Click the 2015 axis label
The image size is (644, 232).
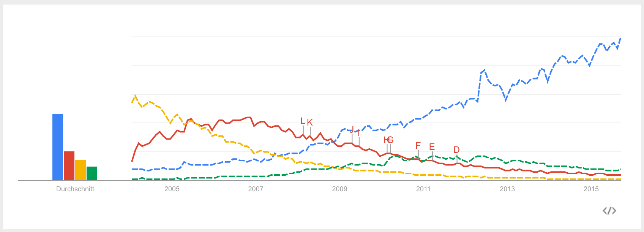(x=591, y=189)
